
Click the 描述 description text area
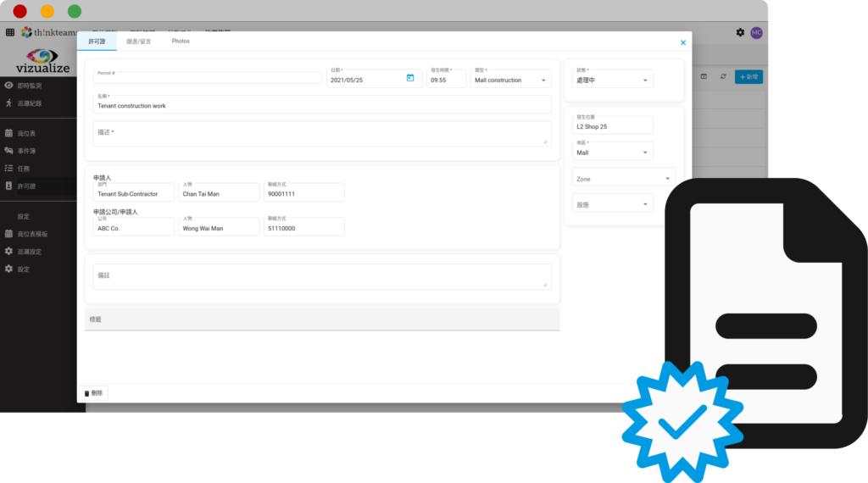322,134
